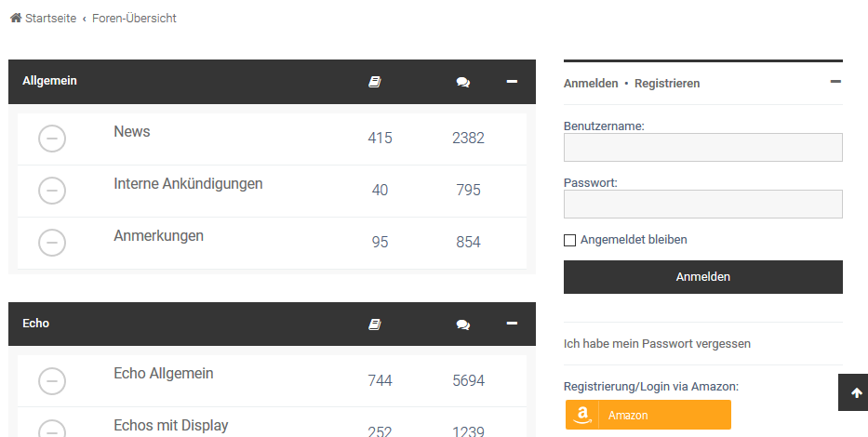The height and width of the screenshot is (437, 868).
Task: Click the topics book icon in Allgemein header
Action: click(x=375, y=82)
